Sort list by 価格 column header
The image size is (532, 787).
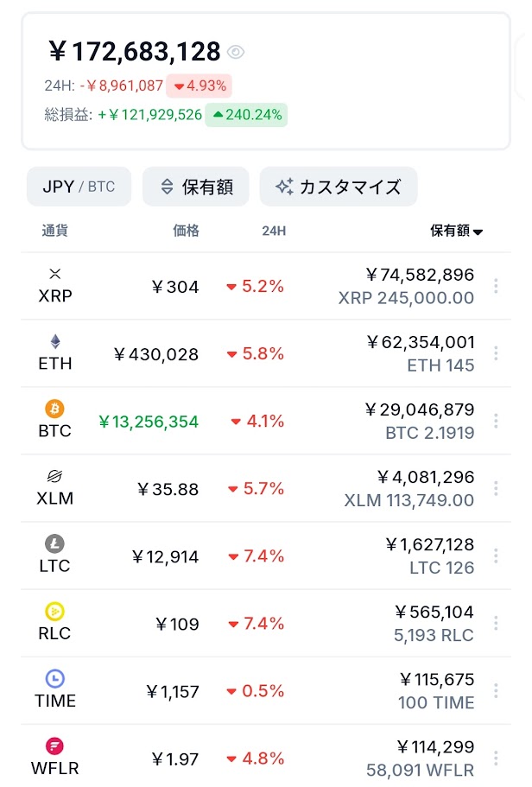(x=186, y=231)
